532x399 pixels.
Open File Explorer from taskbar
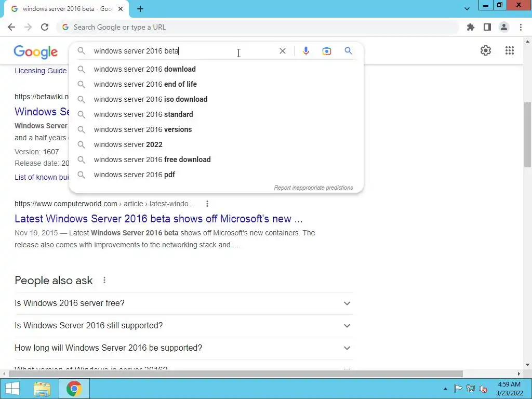click(x=42, y=389)
